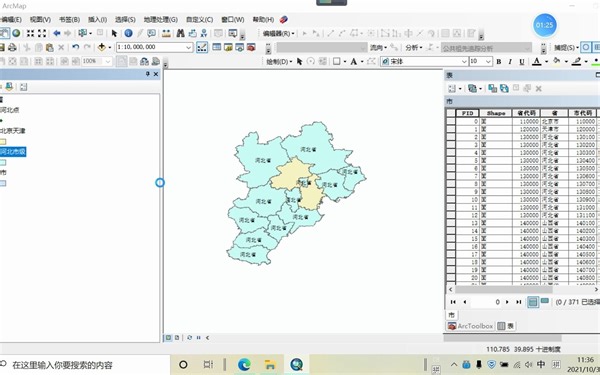Click the Add Data icon
600x375 pixels.
click(x=102, y=47)
